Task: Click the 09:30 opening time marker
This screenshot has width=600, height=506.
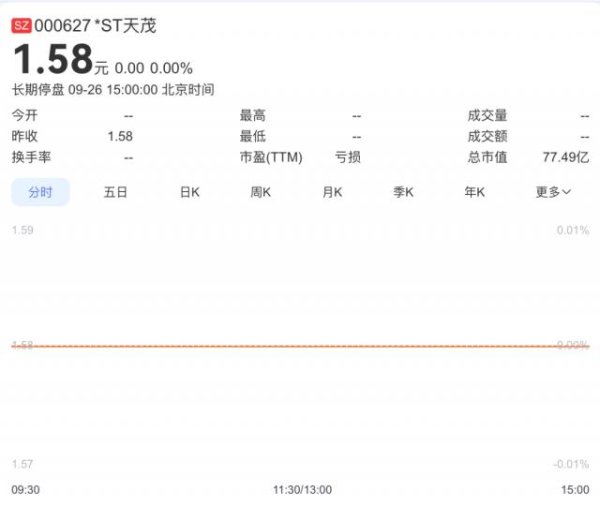Action: 26,490
